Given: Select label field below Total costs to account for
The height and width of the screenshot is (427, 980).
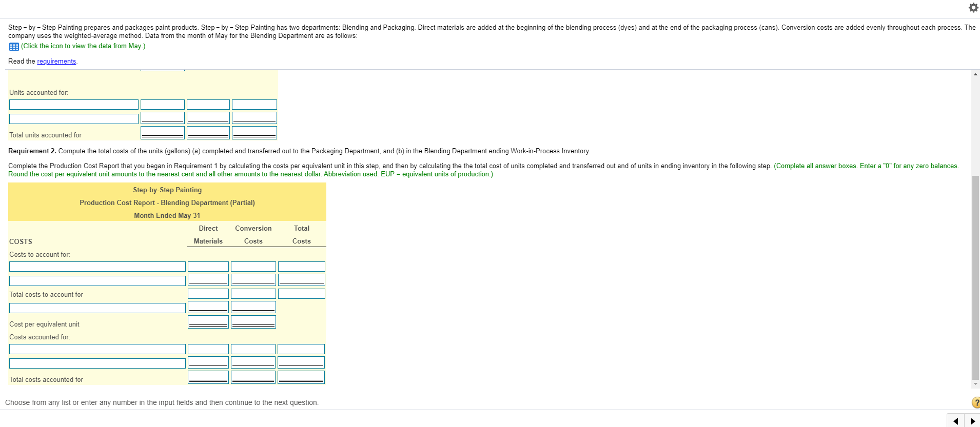Looking at the screenshot, I should (97, 308).
